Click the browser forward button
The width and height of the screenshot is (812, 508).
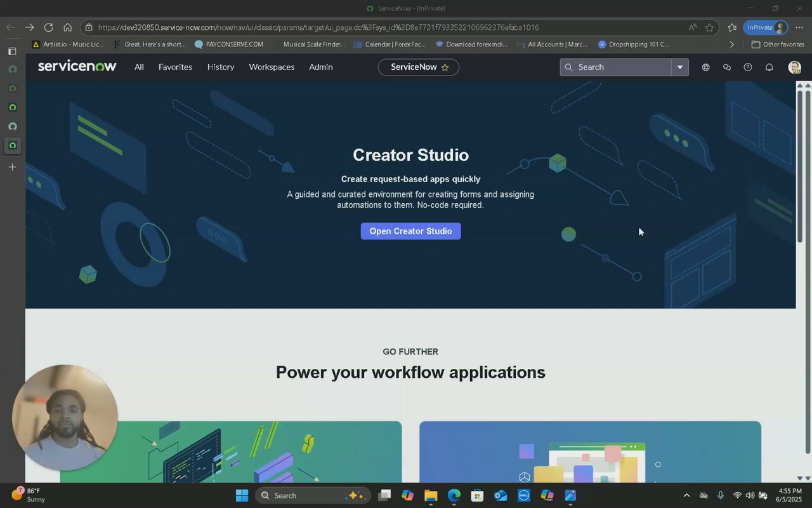[x=29, y=27]
